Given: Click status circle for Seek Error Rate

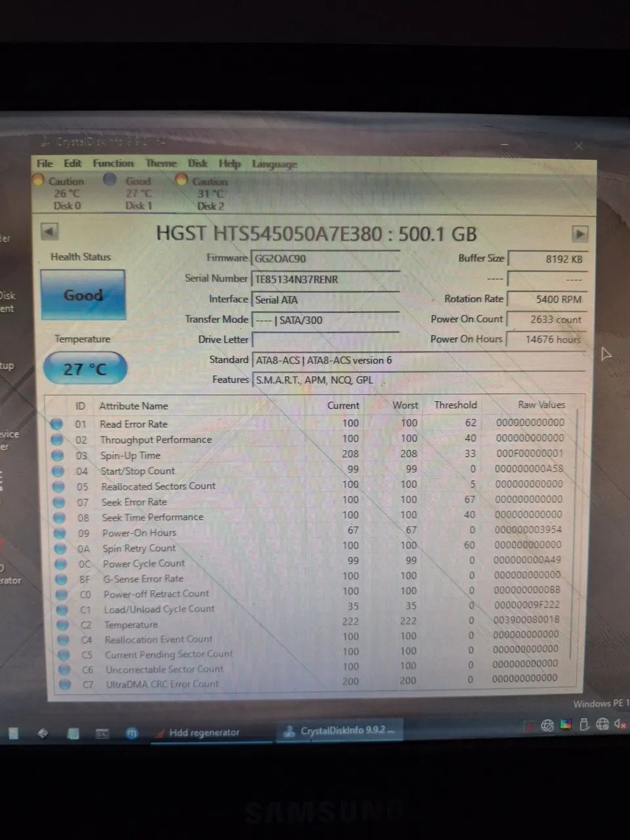Looking at the screenshot, I should pyautogui.click(x=59, y=502).
